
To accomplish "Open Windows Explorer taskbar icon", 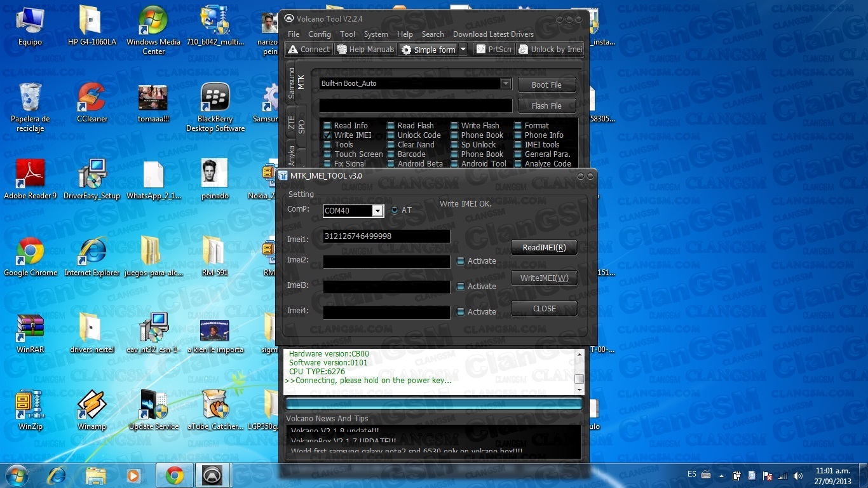I will pos(95,475).
